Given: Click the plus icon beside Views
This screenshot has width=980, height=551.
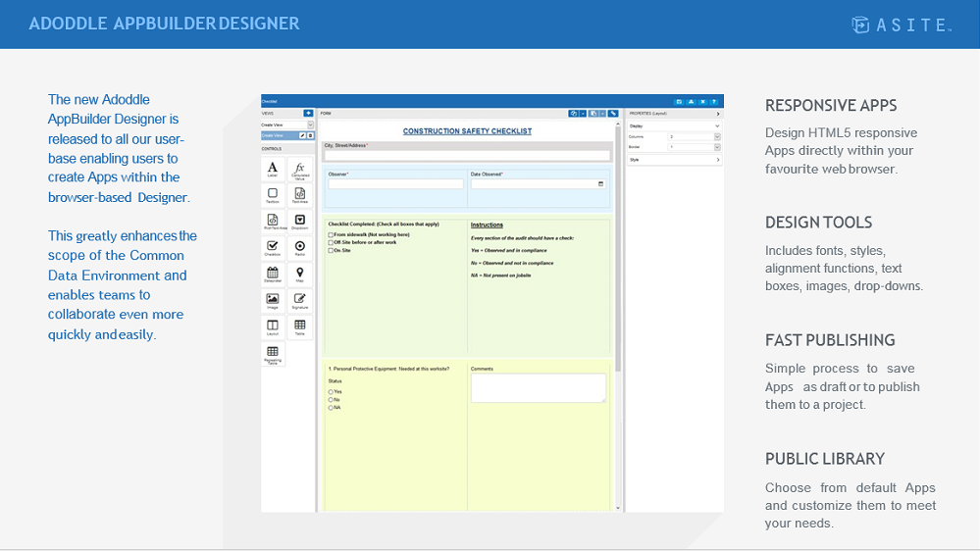Looking at the screenshot, I should [x=308, y=113].
